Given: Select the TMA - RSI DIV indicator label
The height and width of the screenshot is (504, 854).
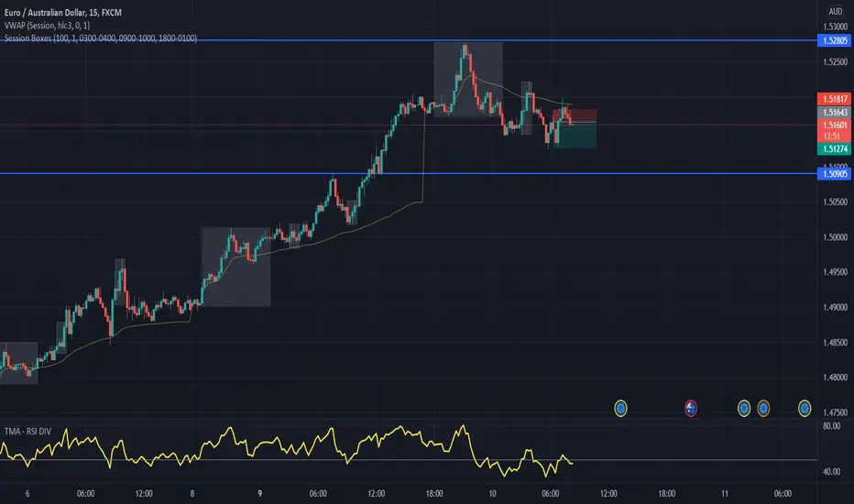Looking at the screenshot, I should click(27, 432).
